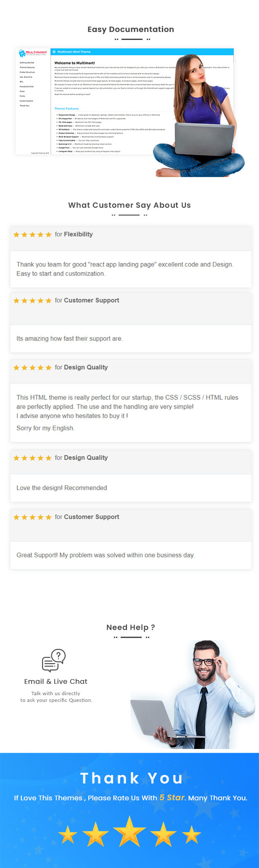Select "Getting Started" in the docs sidebar

pos(26,63)
